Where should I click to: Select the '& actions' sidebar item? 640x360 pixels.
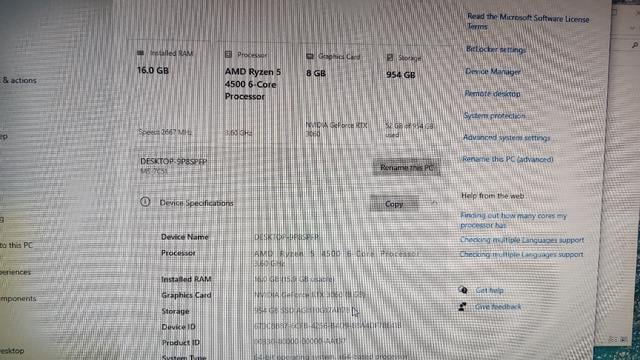[x=19, y=80]
